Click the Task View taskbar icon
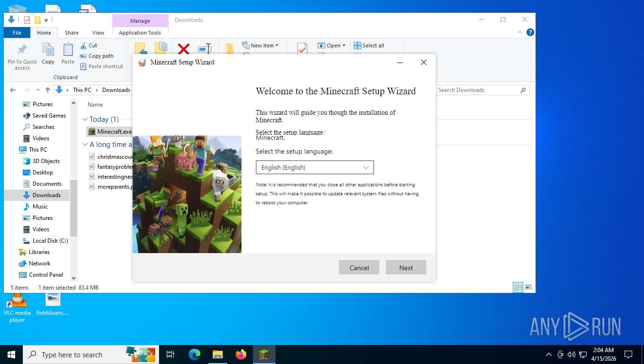 point(170,355)
